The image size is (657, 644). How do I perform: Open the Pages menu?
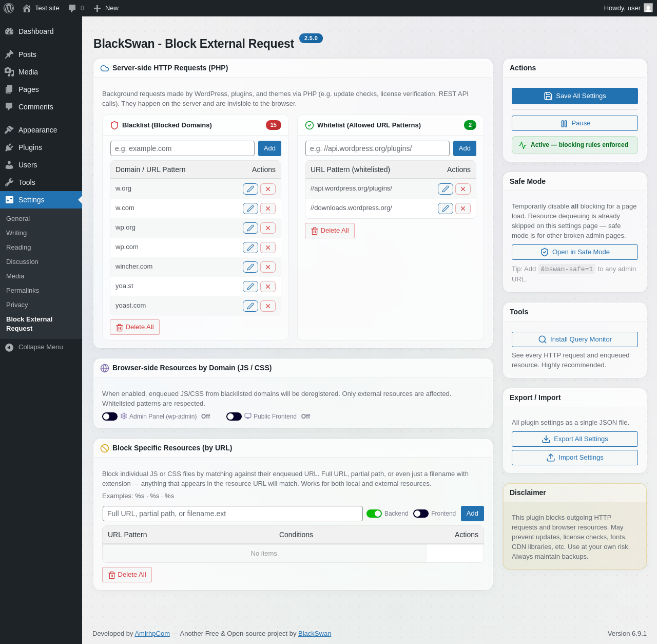tap(41, 89)
